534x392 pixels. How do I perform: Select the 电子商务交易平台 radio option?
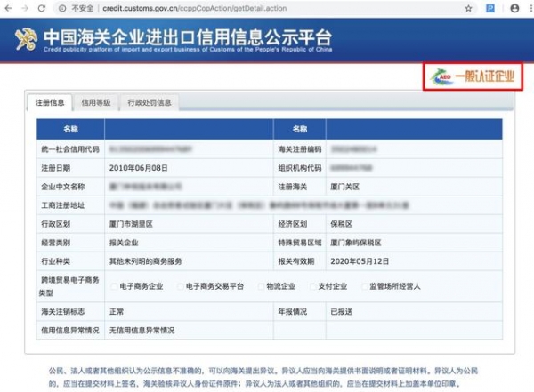point(180,286)
